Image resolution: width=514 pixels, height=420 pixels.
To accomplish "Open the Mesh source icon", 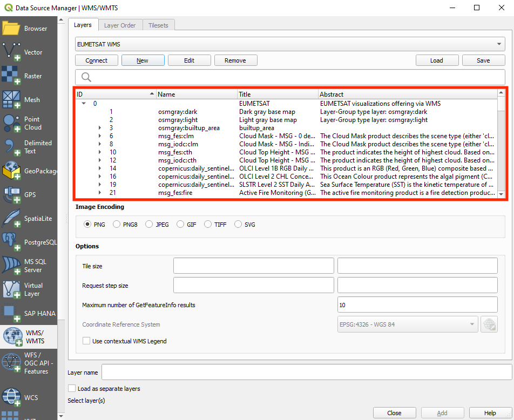I will pyautogui.click(x=11, y=100).
